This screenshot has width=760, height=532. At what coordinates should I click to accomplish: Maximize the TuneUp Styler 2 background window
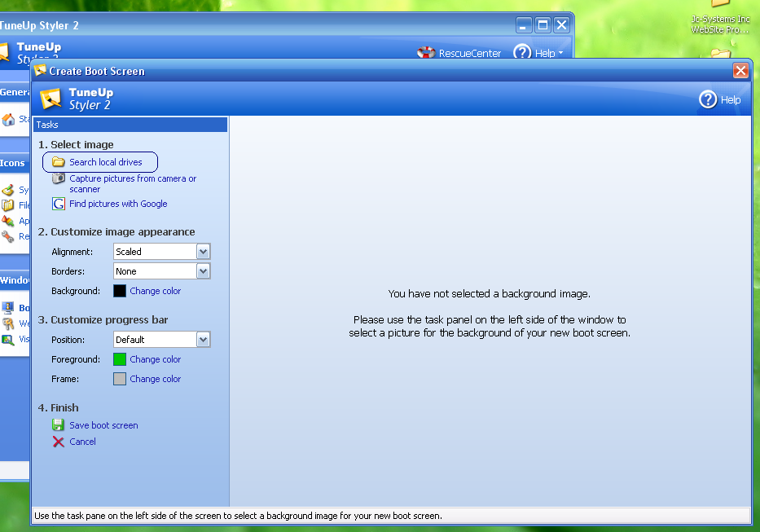click(x=543, y=24)
